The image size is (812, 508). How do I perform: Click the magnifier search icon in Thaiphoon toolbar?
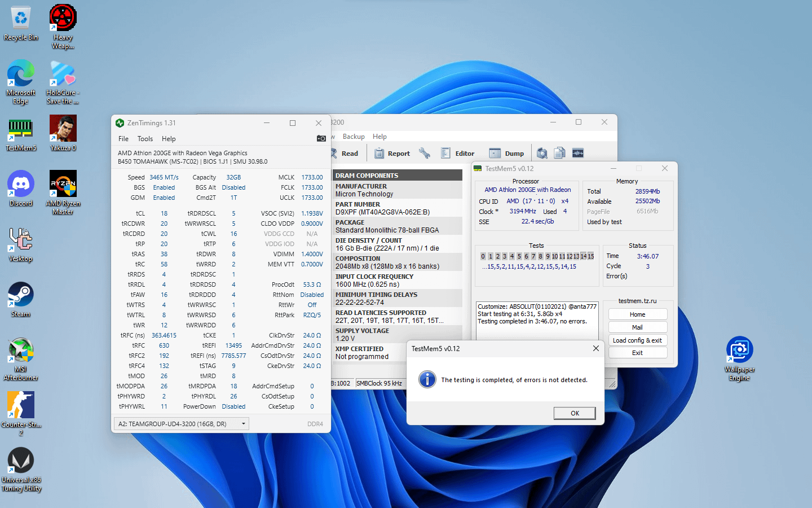click(x=542, y=153)
